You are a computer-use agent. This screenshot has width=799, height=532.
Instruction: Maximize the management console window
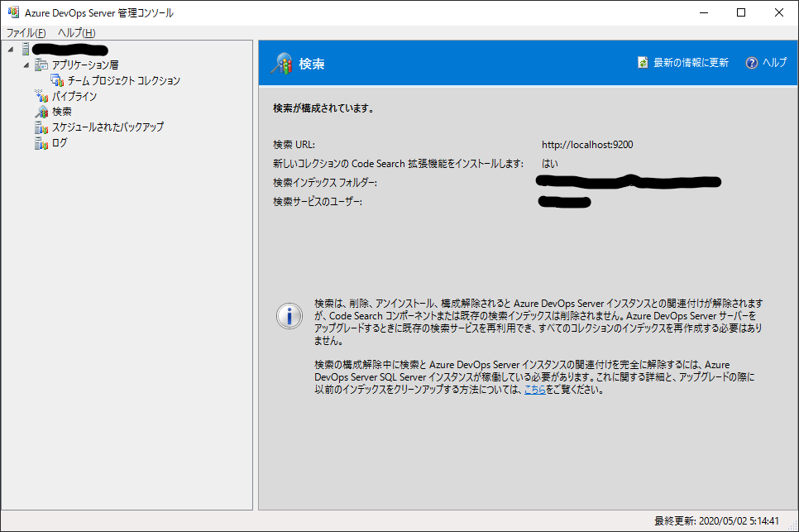point(741,12)
